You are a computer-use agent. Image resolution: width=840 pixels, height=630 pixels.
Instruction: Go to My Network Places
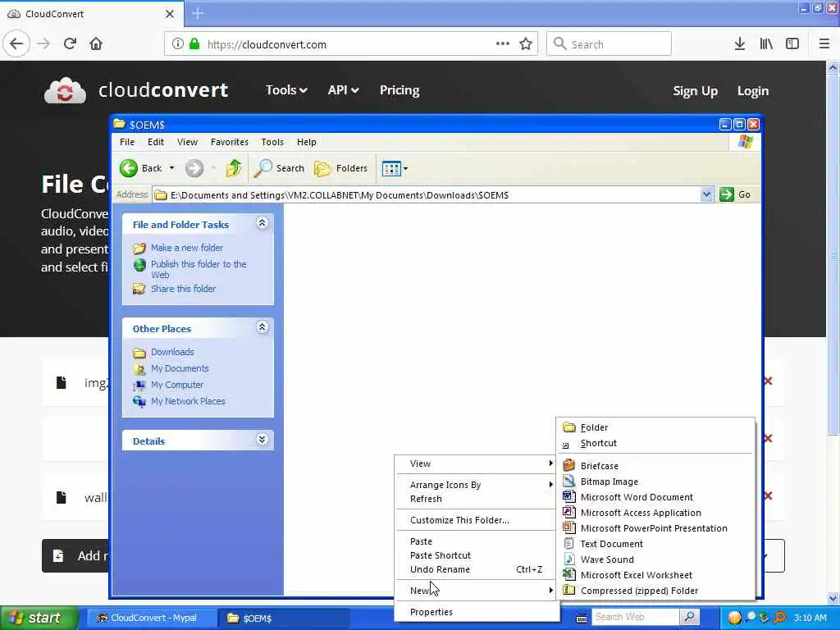188,401
